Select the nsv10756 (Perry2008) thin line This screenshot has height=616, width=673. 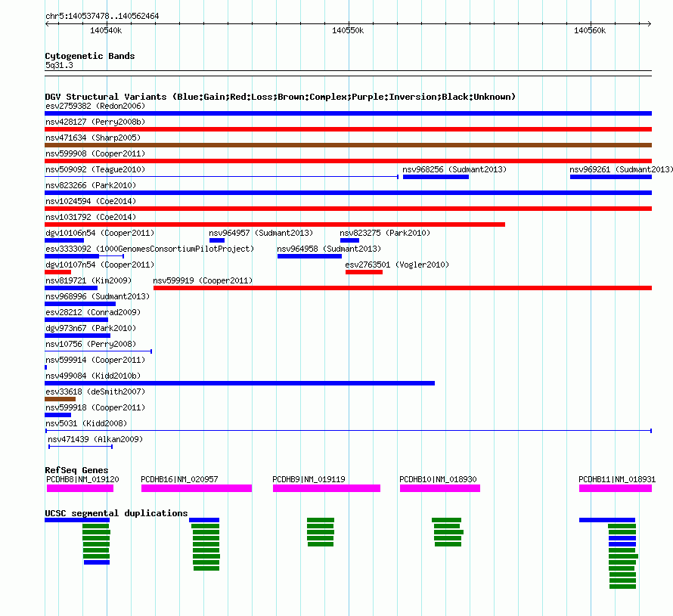click(98, 351)
